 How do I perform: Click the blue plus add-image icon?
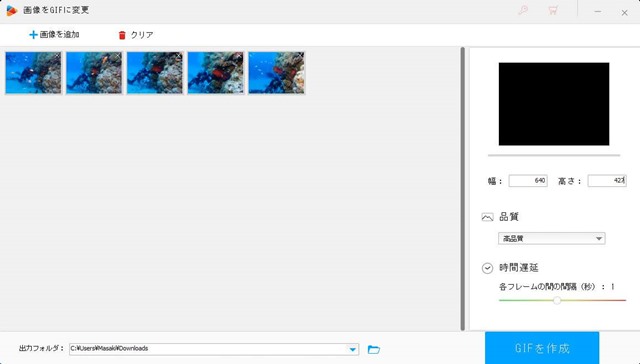pyautogui.click(x=33, y=35)
